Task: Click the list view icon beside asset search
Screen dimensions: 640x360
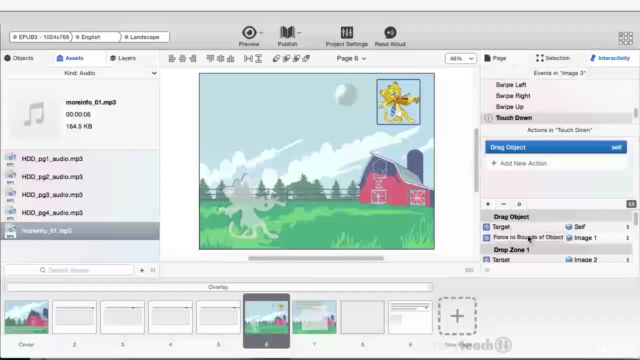Action: click(x=153, y=270)
